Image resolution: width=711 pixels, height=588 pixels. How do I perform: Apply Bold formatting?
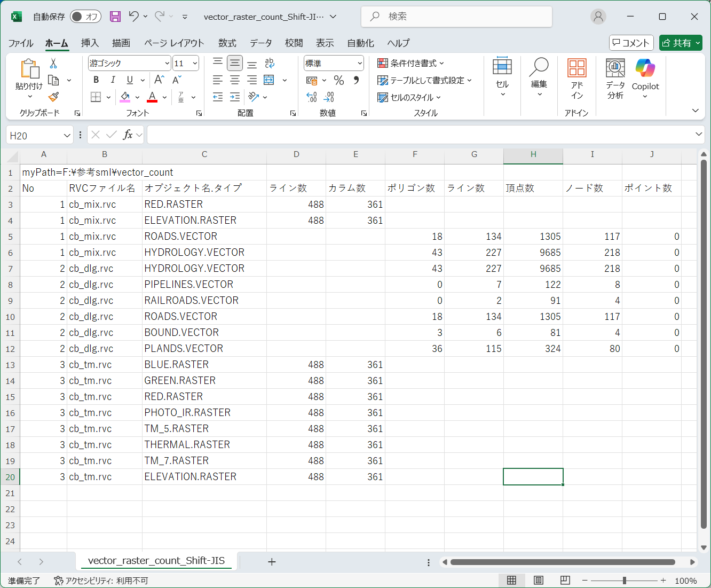tap(96, 80)
